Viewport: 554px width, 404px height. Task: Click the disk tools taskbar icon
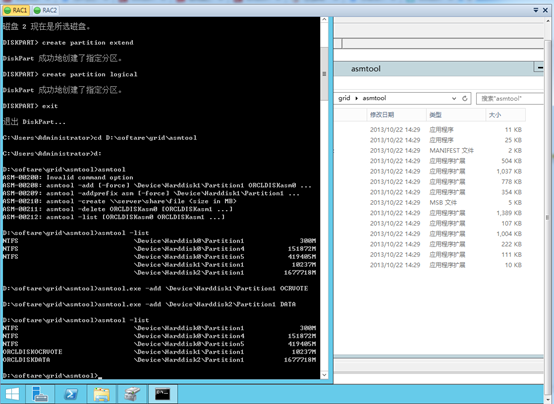pyautogui.click(x=132, y=394)
